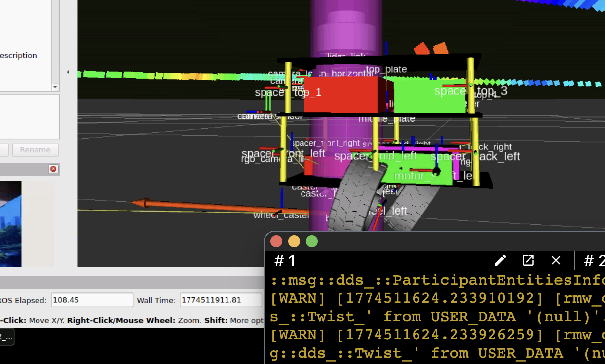Click the partially visible button left of Rename
The height and width of the screenshot is (364, 605).
(3, 150)
